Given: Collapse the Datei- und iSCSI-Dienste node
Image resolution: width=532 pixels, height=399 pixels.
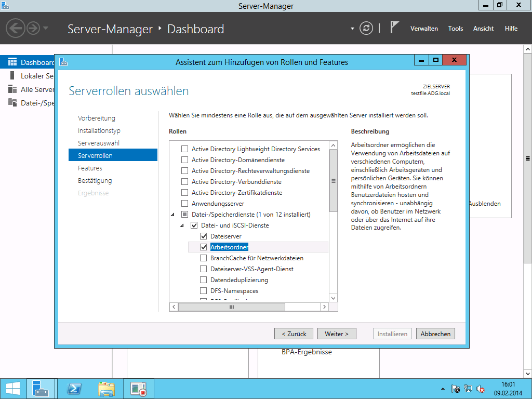Looking at the screenshot, I should pos(182,225).
